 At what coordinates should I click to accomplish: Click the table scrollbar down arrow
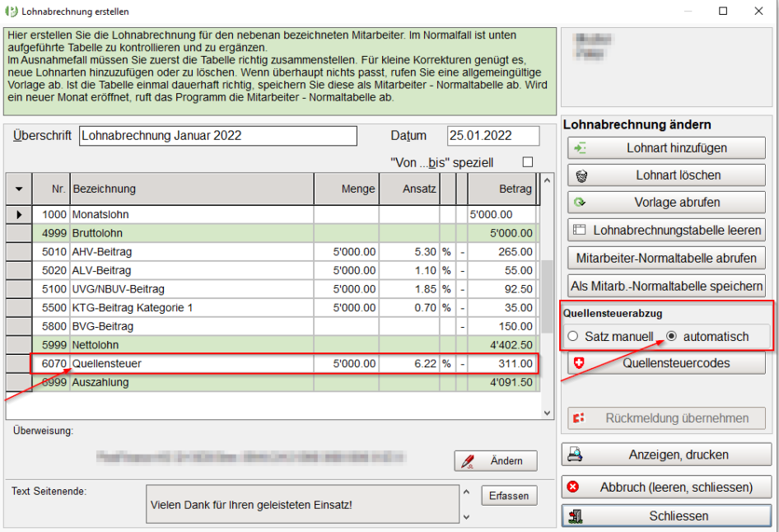[x=547, y=413]
